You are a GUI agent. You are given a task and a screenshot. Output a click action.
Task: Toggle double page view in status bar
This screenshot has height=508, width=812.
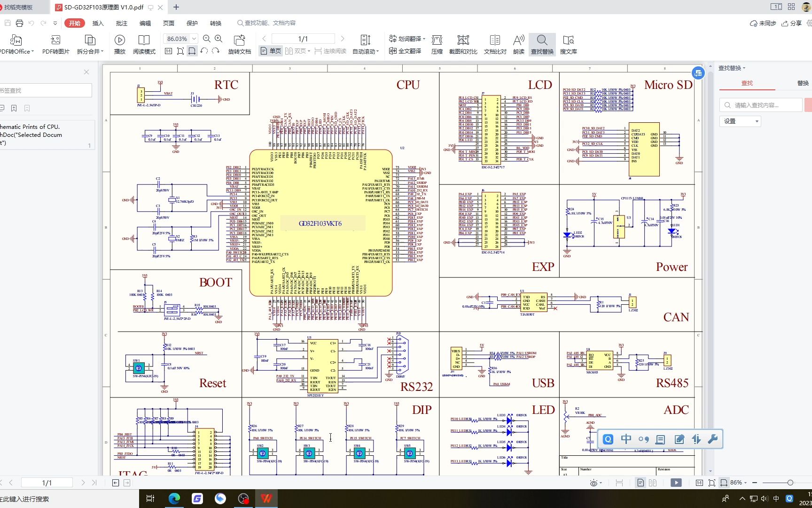653,483
